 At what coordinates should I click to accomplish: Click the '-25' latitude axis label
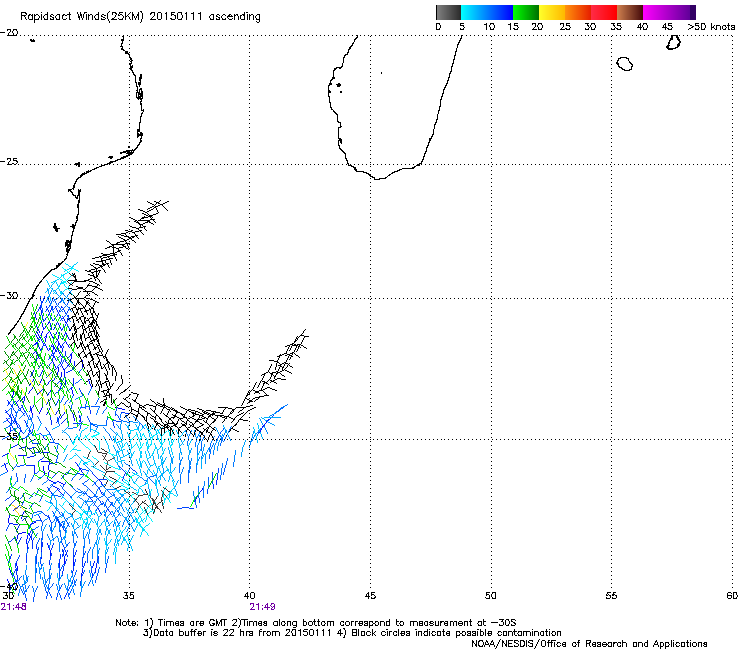pos(9,162)
